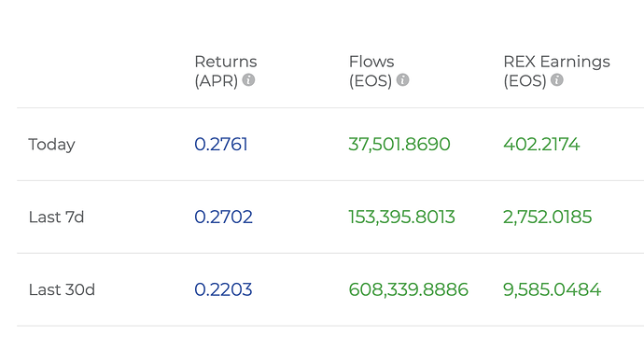
Task: Click the word Returns in the header
Action: coord(226,62)
